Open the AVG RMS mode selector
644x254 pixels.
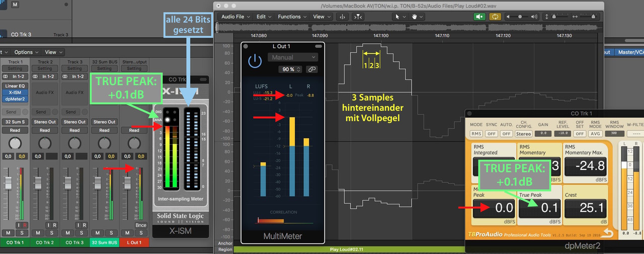[595, 134]
